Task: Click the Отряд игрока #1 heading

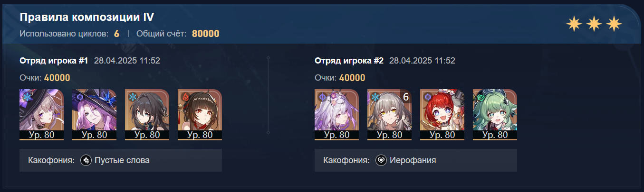Action: [x=54, y=61]
